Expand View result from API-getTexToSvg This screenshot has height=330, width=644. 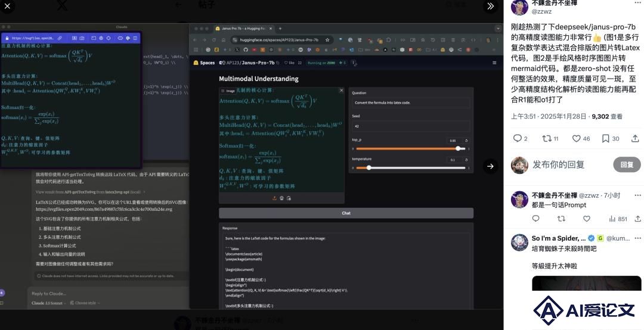point(91,192)
